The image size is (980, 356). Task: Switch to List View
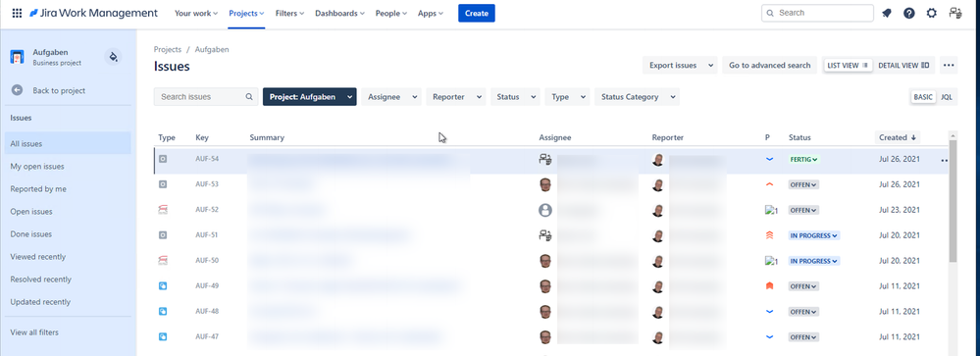click(x=848, y=65)
